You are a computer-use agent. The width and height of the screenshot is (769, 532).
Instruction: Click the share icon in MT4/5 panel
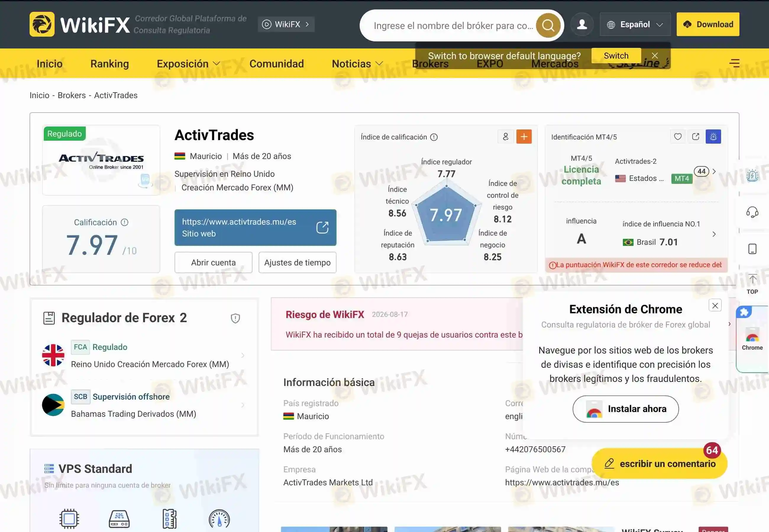point(696,137)
